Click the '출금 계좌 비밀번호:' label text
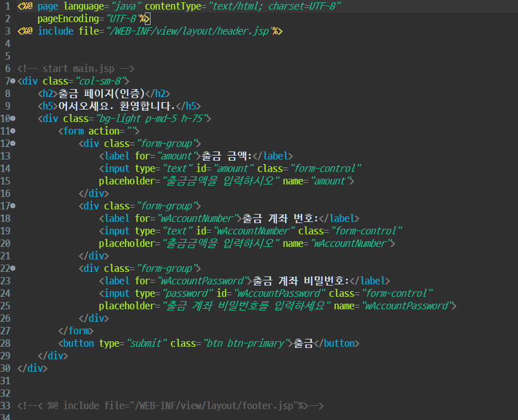518x420 pixels. (300, 280)
